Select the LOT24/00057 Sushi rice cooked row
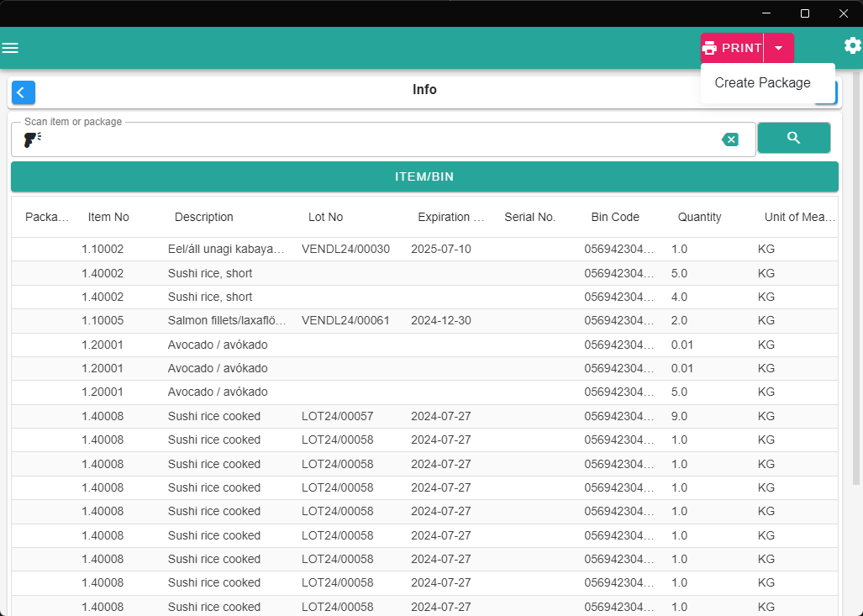The height and width of the screenshot is (616, 863). coord(424,416)
